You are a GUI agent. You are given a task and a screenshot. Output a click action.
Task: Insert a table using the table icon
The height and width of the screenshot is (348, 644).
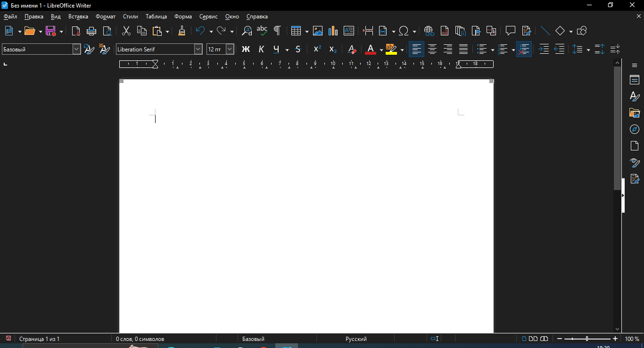pyautogui.click(x=296, y=31)
